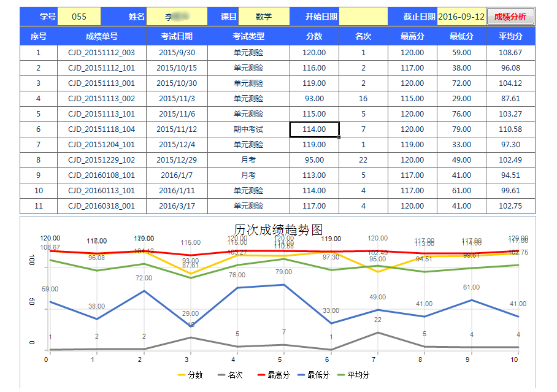Click exam date 2015/10/15

tap(177, 68)
